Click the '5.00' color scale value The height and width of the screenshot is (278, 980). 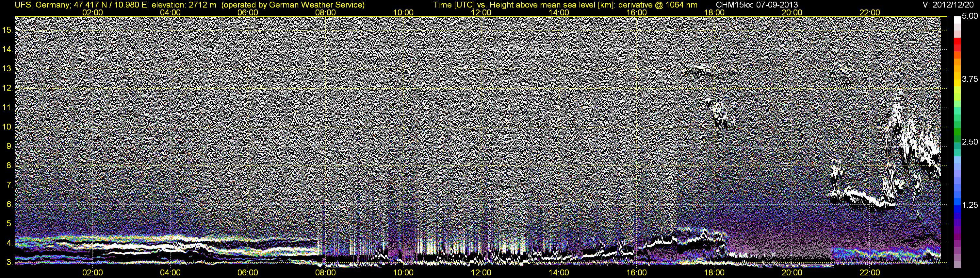pyautogui.click(x=970, y=16)
